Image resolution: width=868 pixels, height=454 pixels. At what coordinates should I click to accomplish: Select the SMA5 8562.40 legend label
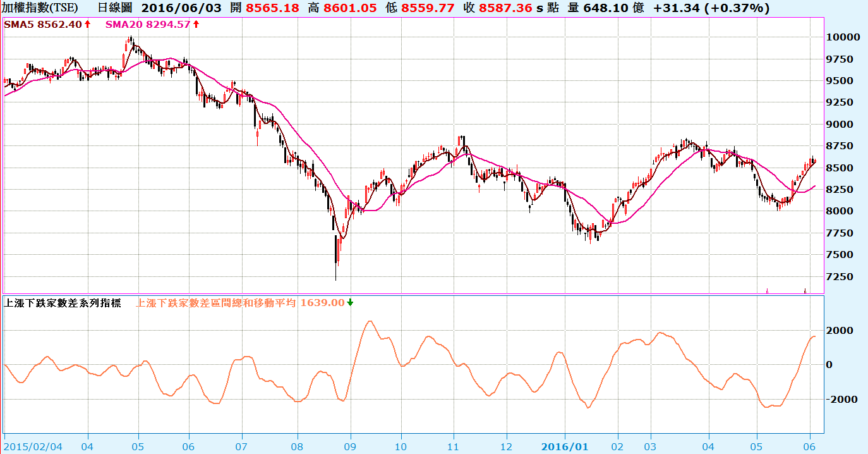43,24
